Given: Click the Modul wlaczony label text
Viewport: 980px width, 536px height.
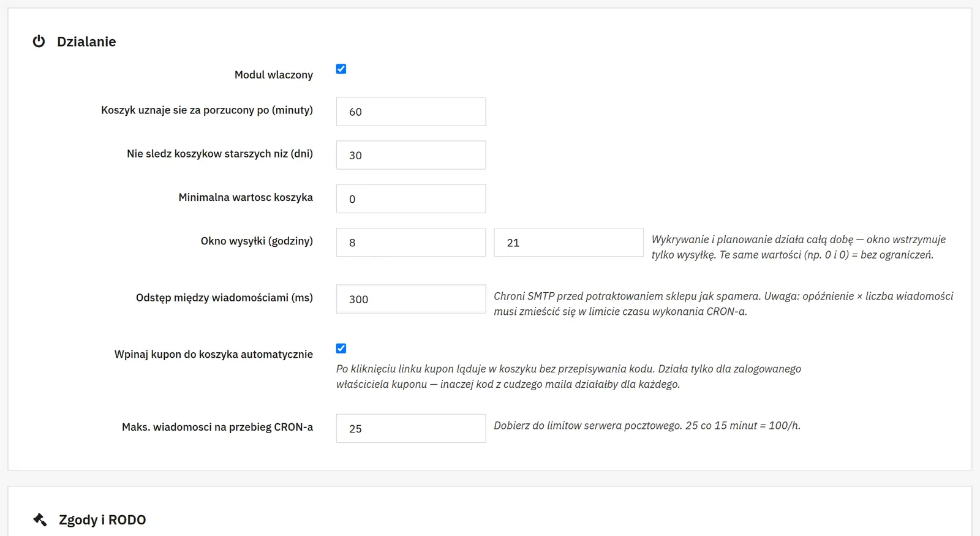Looking at the screenshot, I should [274, 75].
